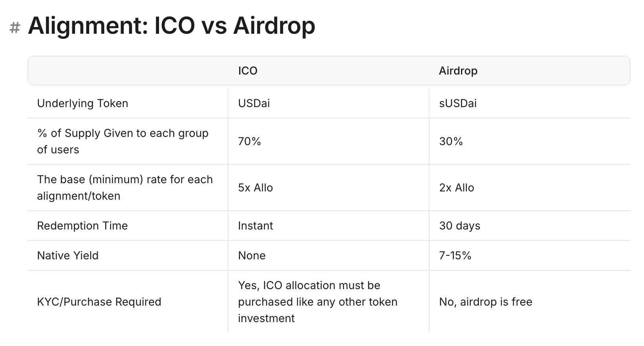Select the Redemption Time row label

point(82,226)
